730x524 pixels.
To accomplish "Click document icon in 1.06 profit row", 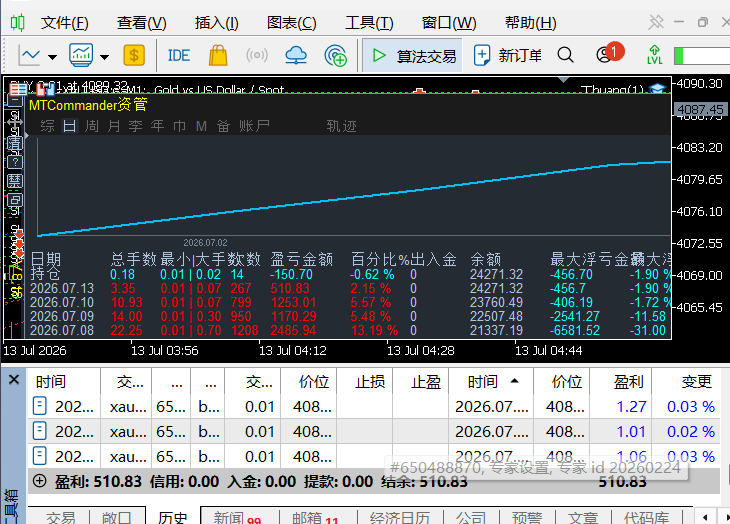I will 40,456.
